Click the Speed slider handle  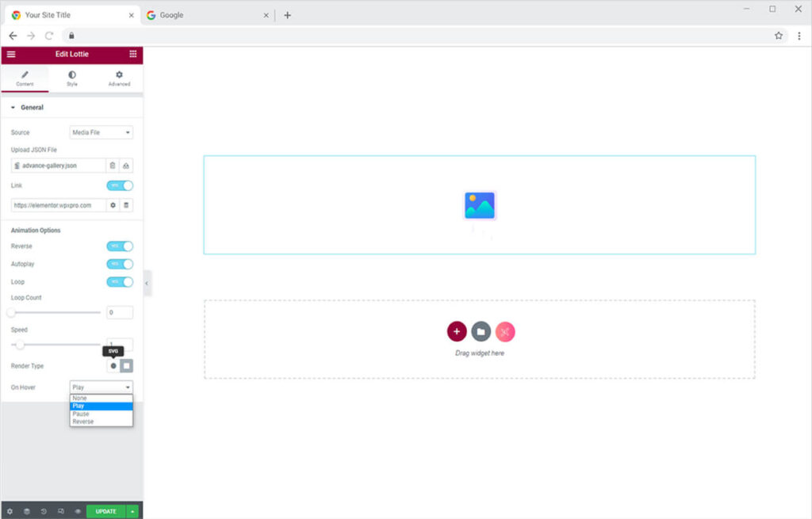point(20,345)
